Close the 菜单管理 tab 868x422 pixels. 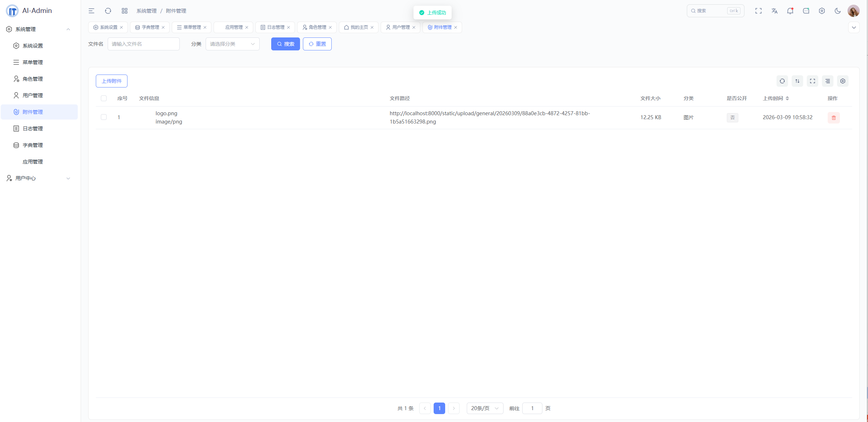(x=205, y=27)
